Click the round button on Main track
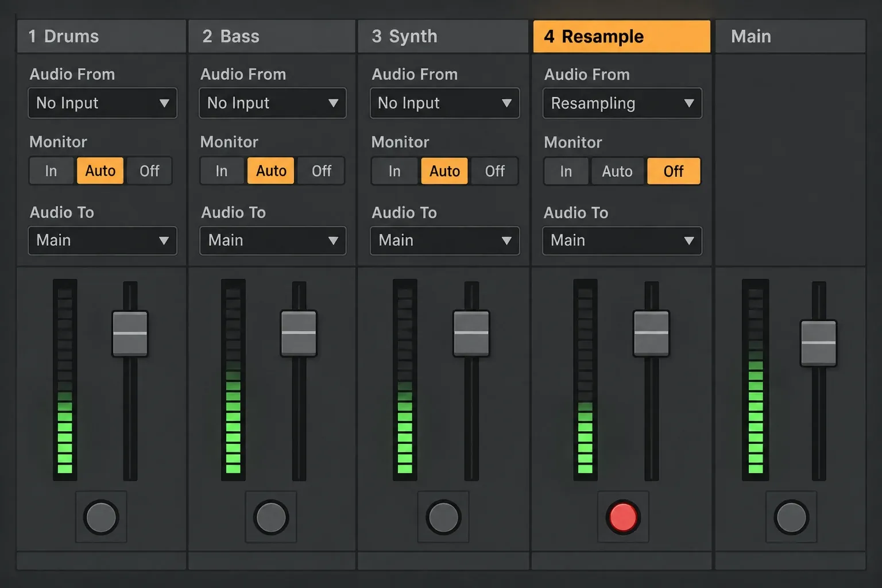This screenshot has width=882, height=588. click(x=791, y=517)
